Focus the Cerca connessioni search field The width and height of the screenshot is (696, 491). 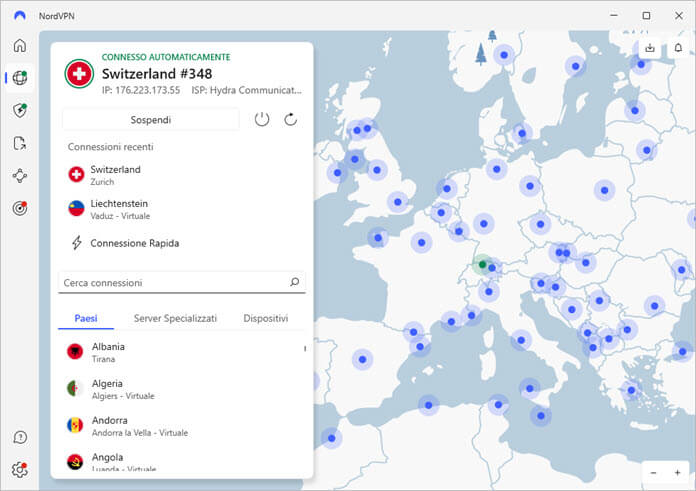182,282
